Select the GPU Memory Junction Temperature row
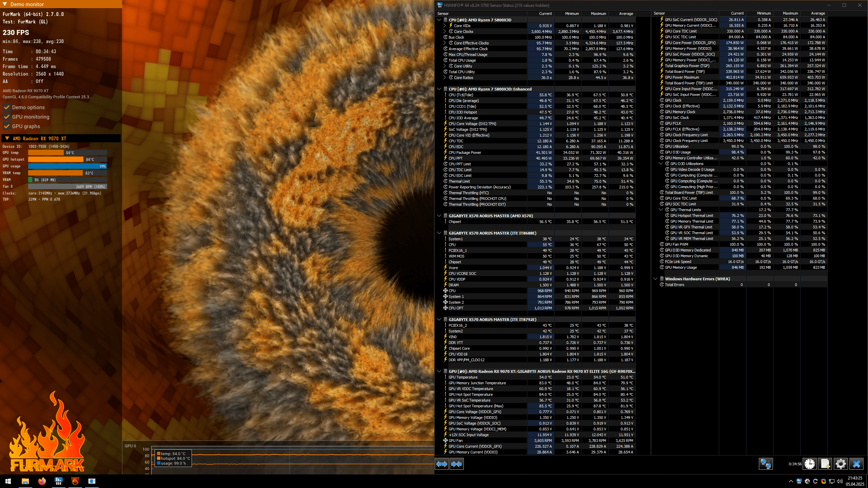The width and height of the screenshot is (868, 488). 535,383
